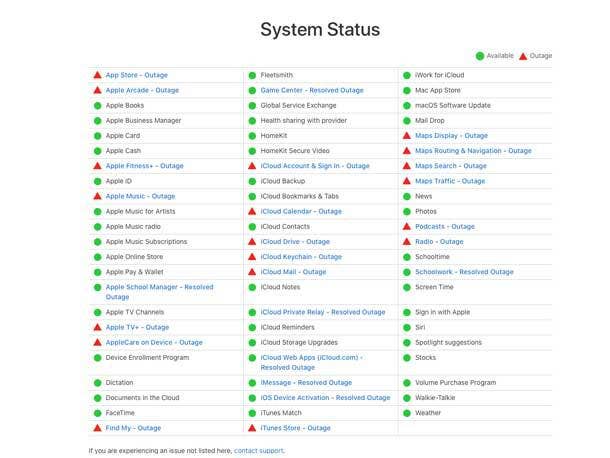Open the Apple Arcade - Outage link
This screenshot has width=610, height=458.
coord(142,90)
